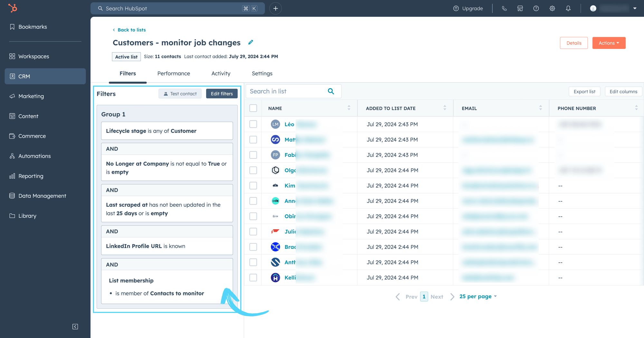Open the notifications bell icon
This screenshot has height=338, width=644.
[x=568, y=8]
